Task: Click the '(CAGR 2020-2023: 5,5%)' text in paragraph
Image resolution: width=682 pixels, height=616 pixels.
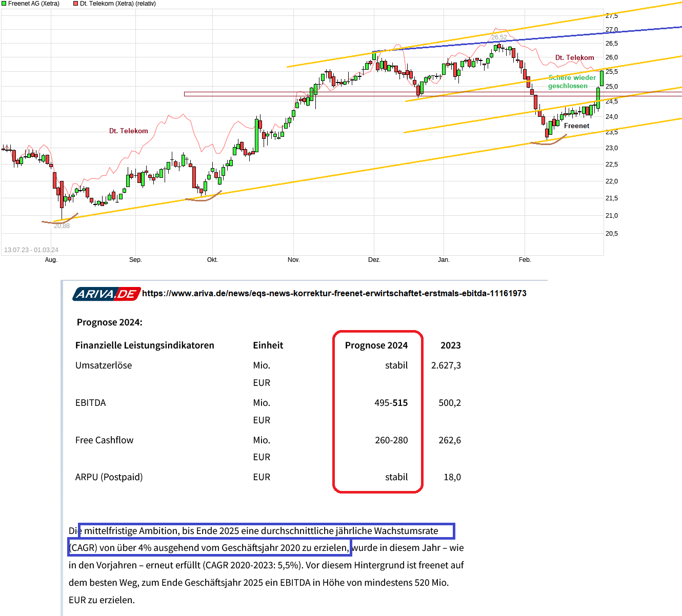Action: [253, 565]
